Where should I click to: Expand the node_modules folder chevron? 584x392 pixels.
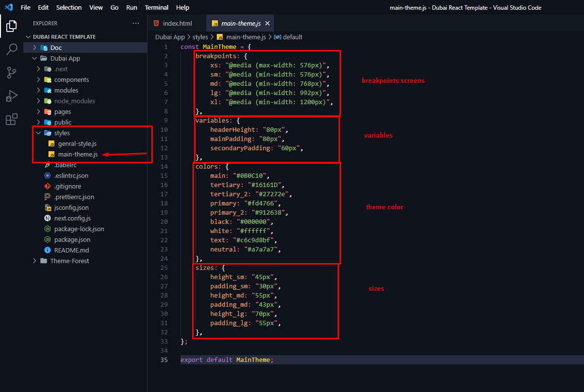click(38, 101)
